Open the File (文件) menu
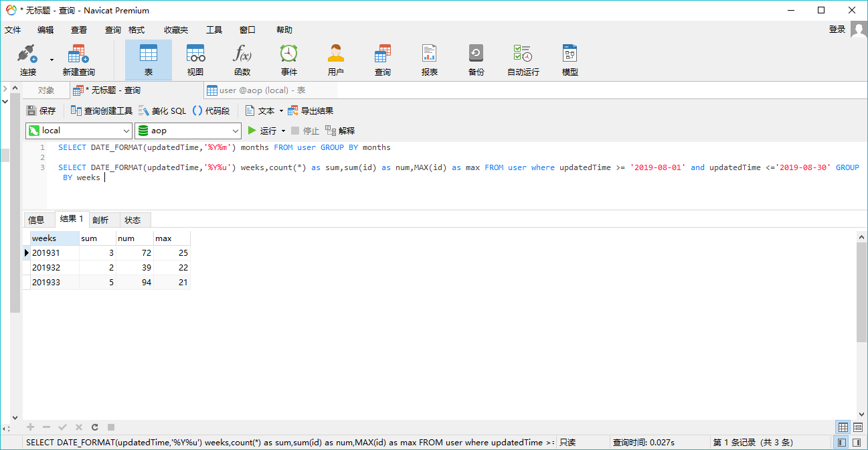Screen dimensions: 868x450 (x=13, y=30)
